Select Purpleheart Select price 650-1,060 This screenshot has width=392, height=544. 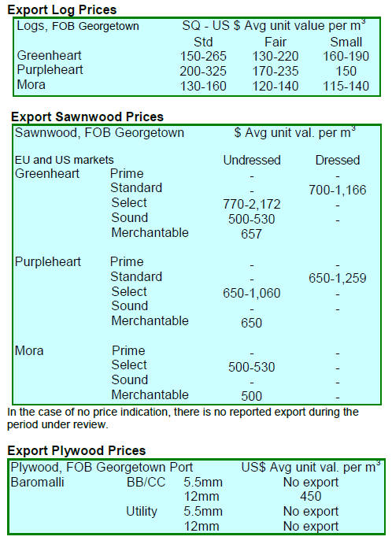click(252, 293)
